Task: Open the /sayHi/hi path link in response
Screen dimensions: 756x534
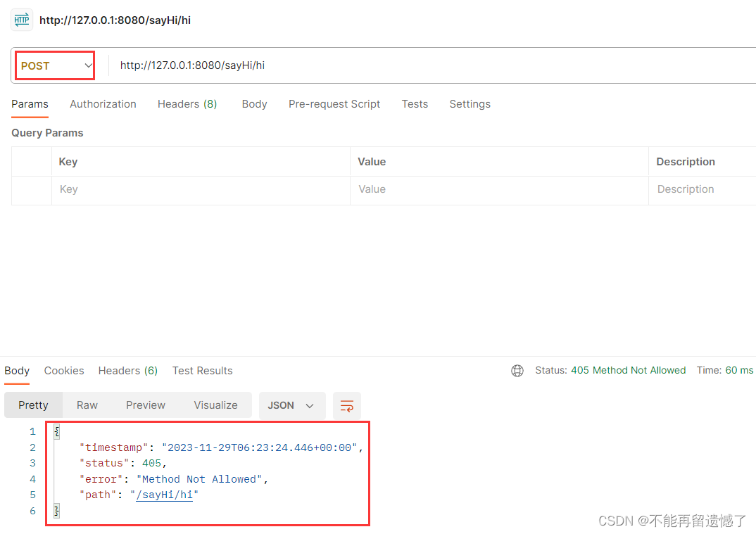Action: tap(165, 495)
